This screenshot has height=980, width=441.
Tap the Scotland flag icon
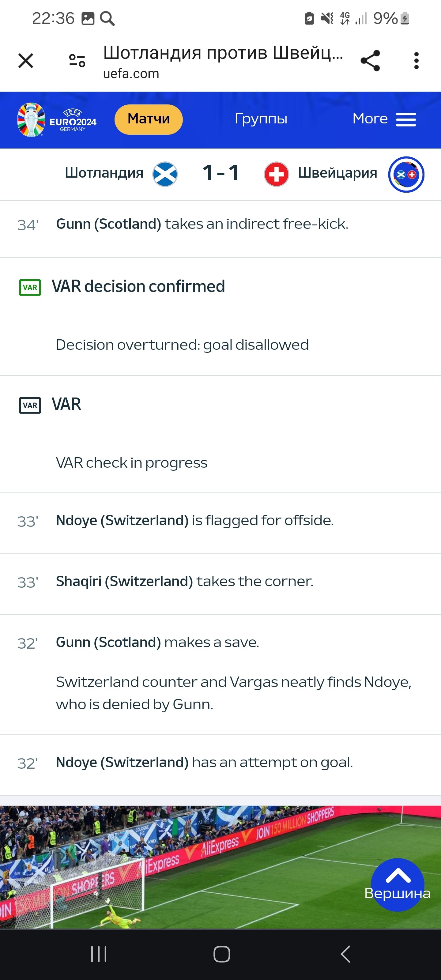point(165,174)
